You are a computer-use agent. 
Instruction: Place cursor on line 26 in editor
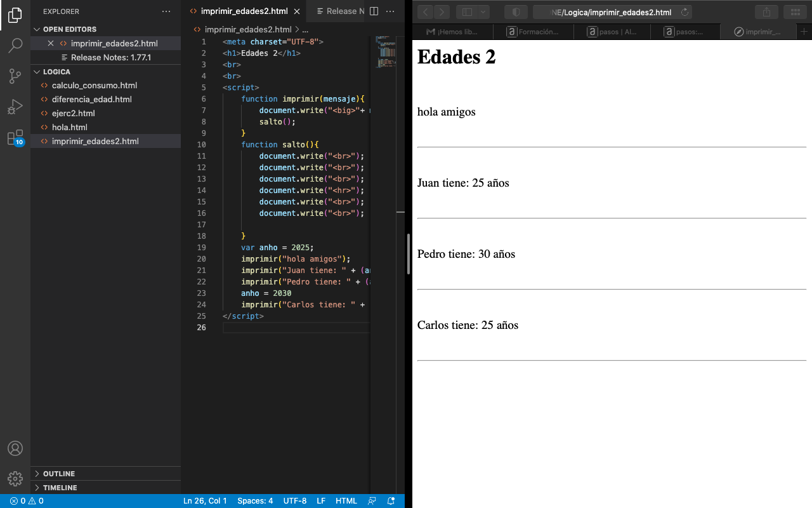pyautogui.click(x=296, y=328)
